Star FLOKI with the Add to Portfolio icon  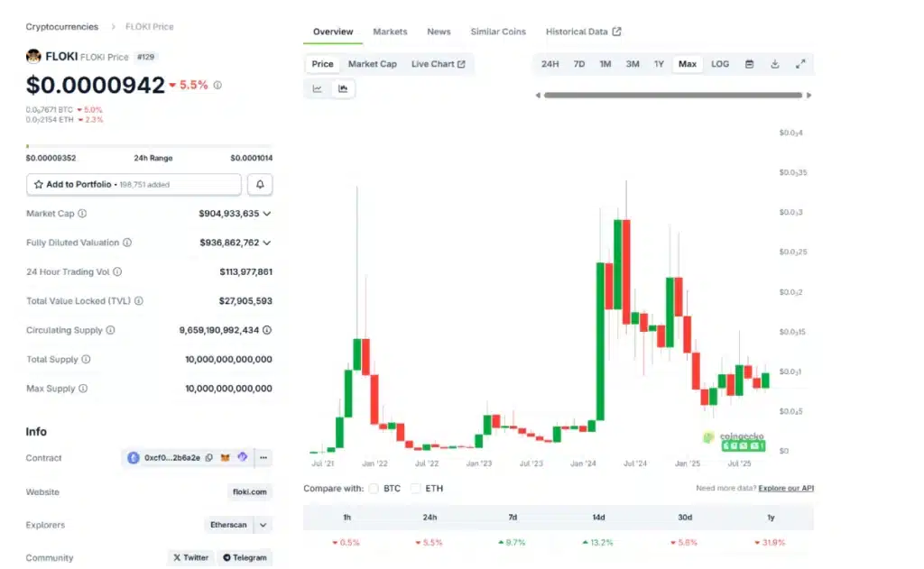[x=38, y=184]
